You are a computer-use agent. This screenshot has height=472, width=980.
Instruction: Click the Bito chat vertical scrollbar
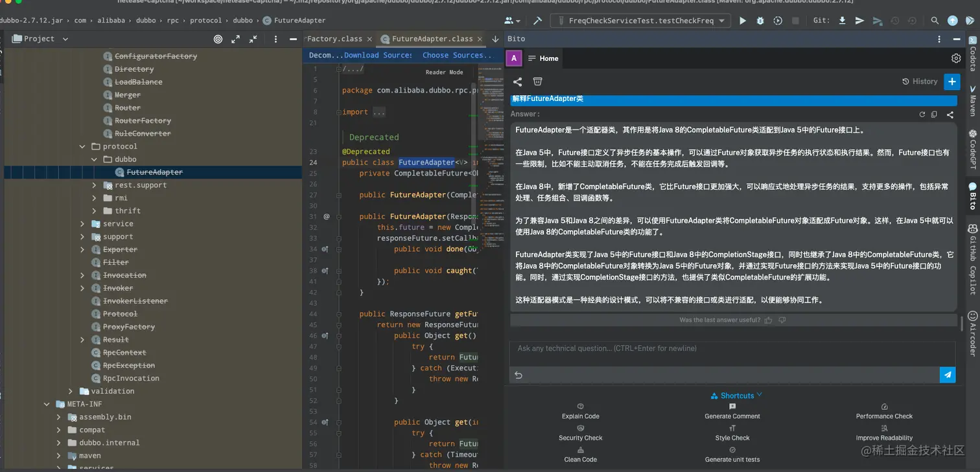click(x=961, y=322)
